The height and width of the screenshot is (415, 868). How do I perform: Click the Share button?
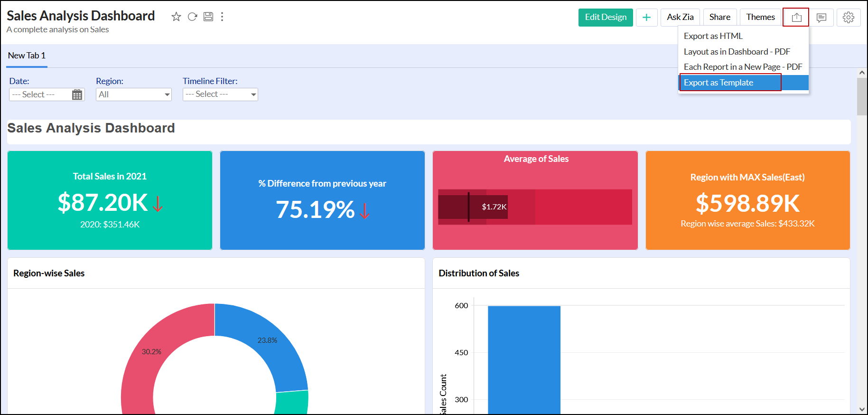719,18
